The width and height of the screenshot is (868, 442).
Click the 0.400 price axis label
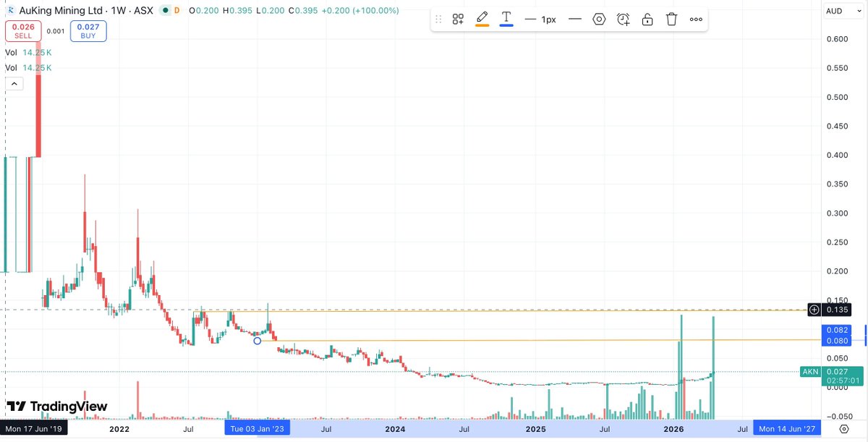838,155
